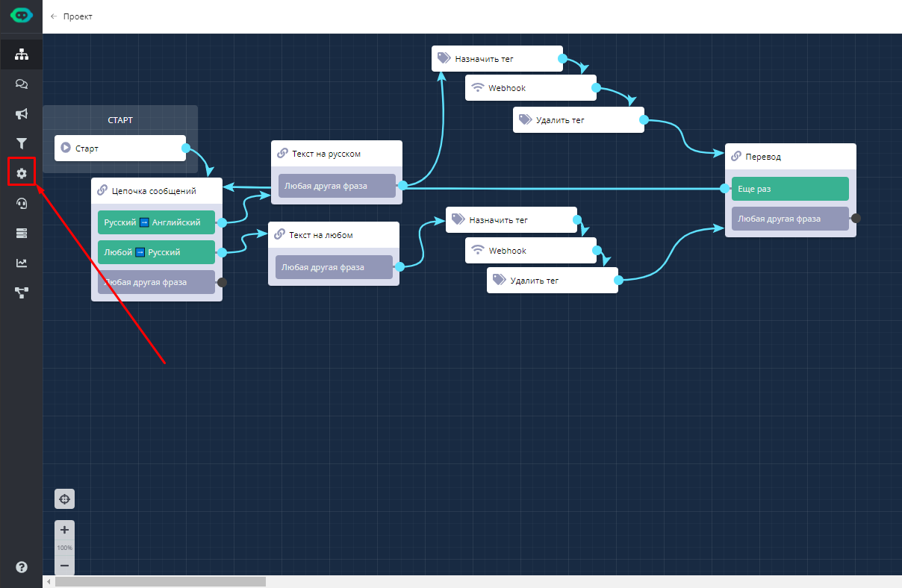Select the Старт node block
Viewport: 902px width, 588px height.
pyautogui.click(x=119, y=148)
